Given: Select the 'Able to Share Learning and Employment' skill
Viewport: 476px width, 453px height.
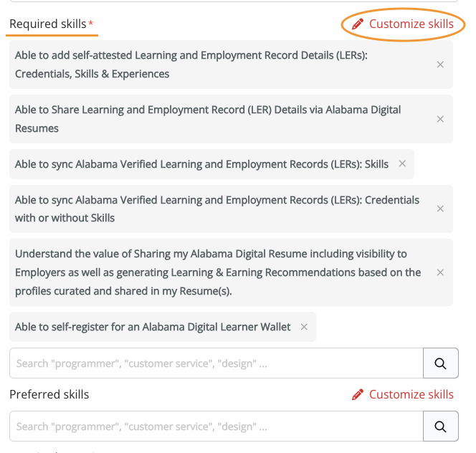Looking at the screenshot, I should pyautogui.click(x=208, y=119).
